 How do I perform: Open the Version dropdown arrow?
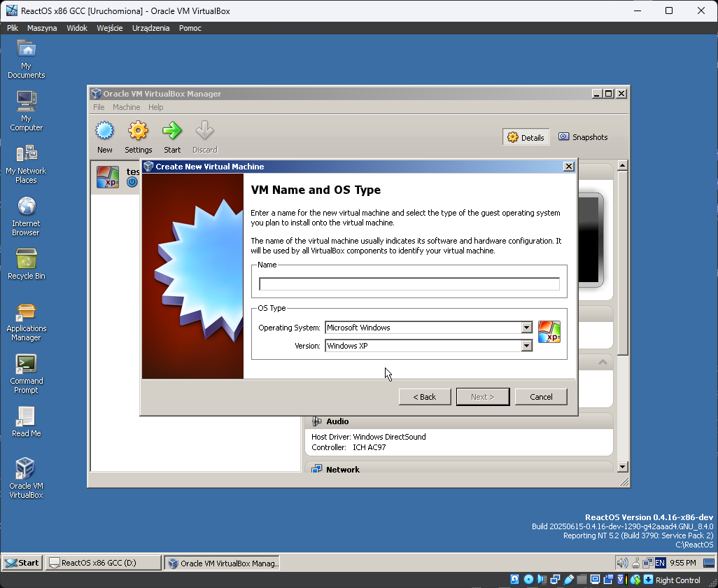[x=526, y=346]
